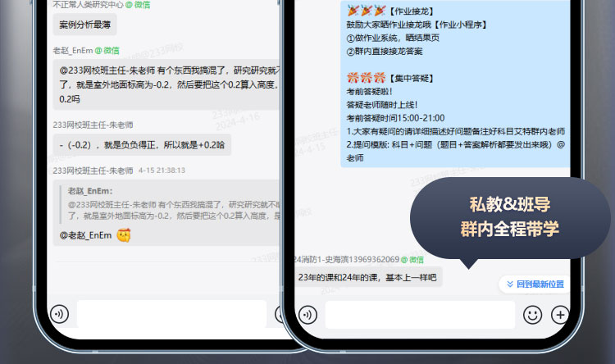Click the blue 作业接龙 announcement message
Viewport: 615px width, 364px height.
pos(455,82)
